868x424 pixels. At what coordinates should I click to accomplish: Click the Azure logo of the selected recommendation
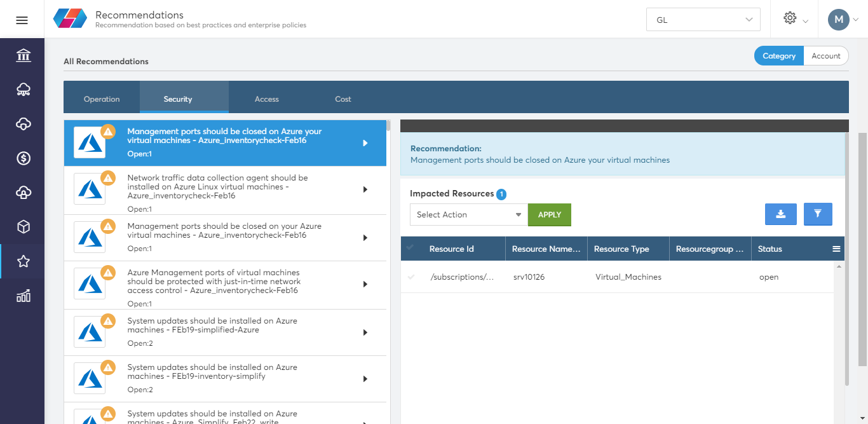pos(90,142)
